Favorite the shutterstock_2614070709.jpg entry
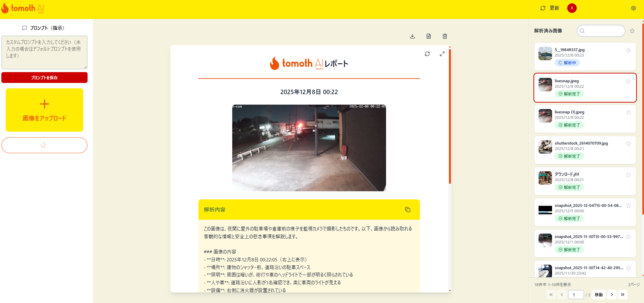Screen dimensions: 644x303 (628, 144)
